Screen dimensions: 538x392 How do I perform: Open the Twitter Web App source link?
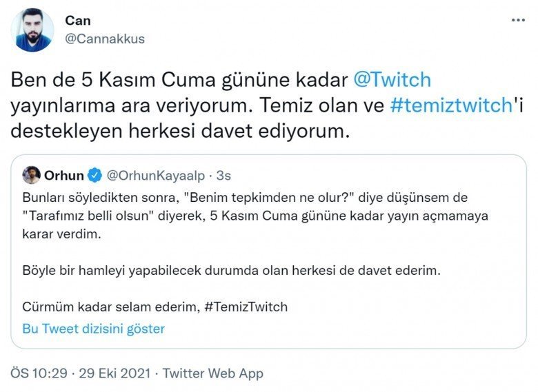(212, 373)
